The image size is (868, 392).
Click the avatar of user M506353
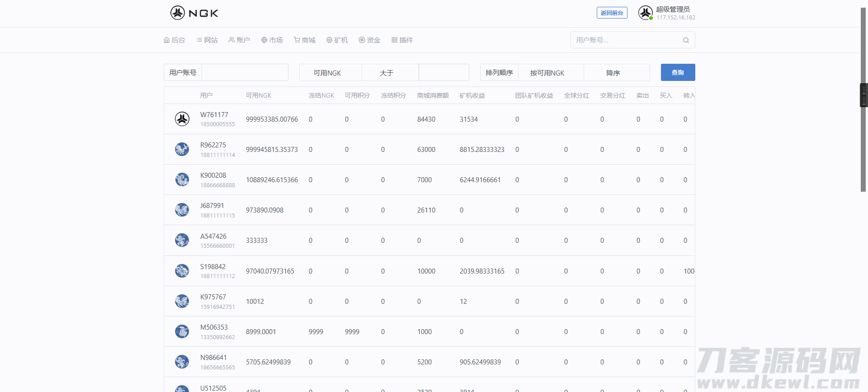(182, 331)
